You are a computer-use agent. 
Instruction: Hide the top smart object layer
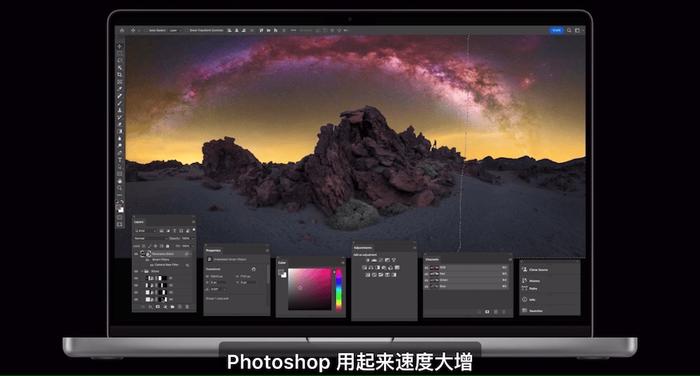pos(137,254)
